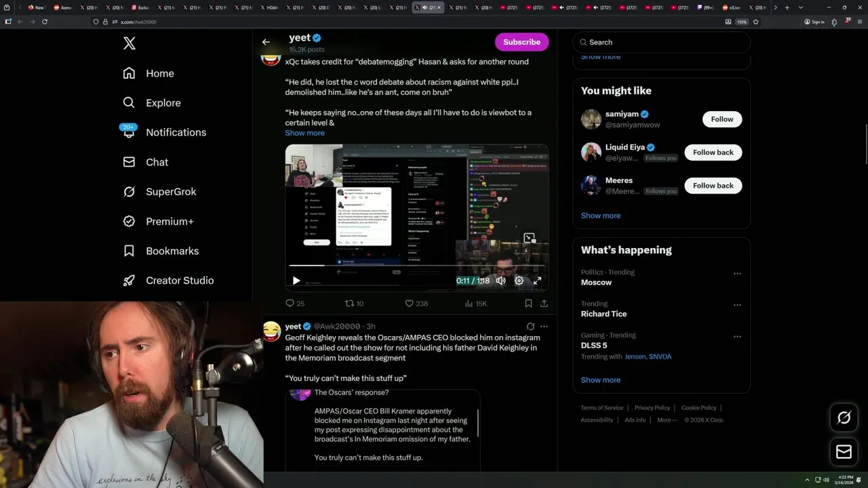The height and width of the screenshot is (488, 868).
Task: Click the taskbar volume icon
Action: pos(826,480)
